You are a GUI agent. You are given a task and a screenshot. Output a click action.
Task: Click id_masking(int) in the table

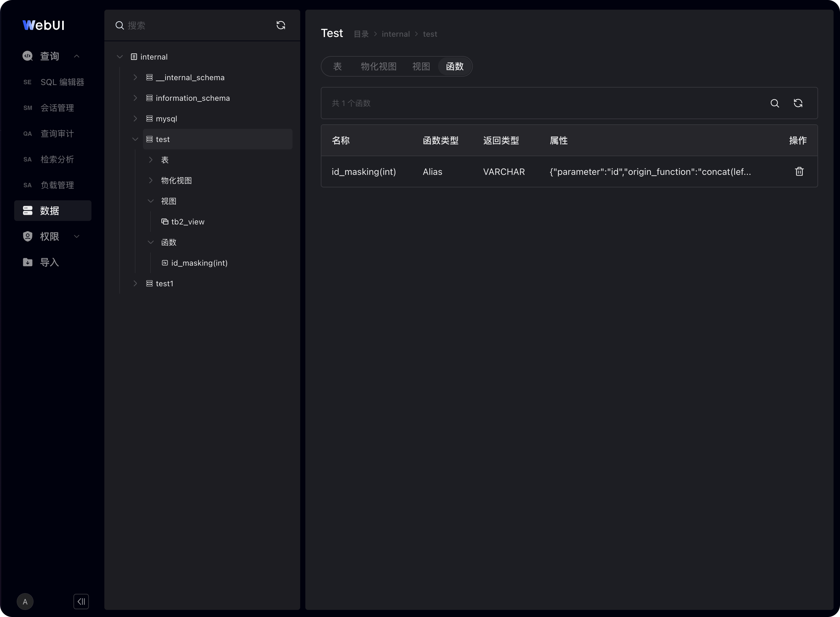tap(364, 172)
